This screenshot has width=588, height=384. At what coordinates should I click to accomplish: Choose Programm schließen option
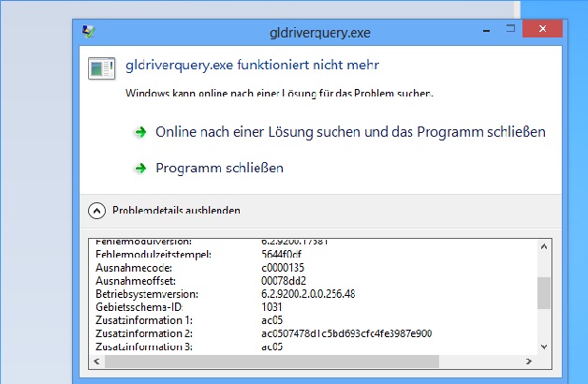(219, 168)
